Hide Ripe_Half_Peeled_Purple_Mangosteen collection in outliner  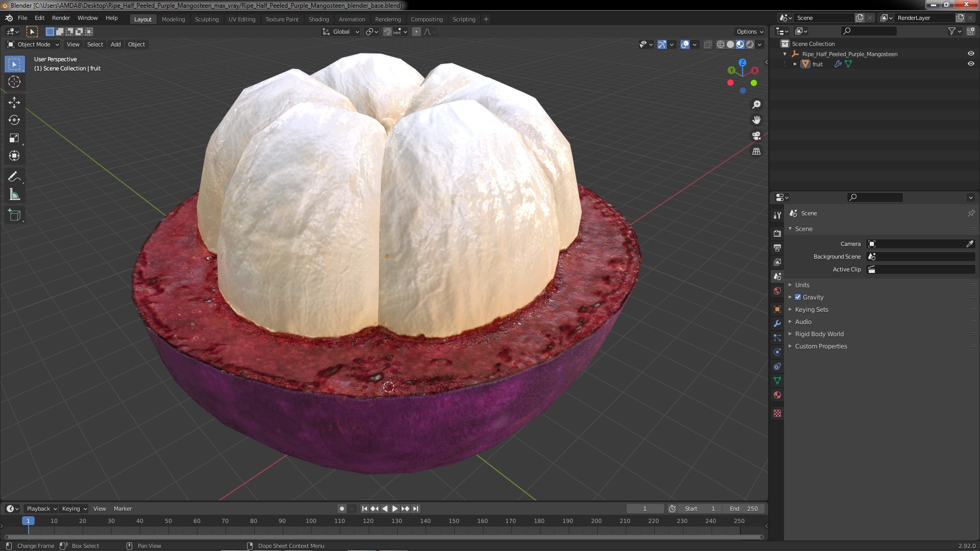pyautogui.click(x=971, y=54)
